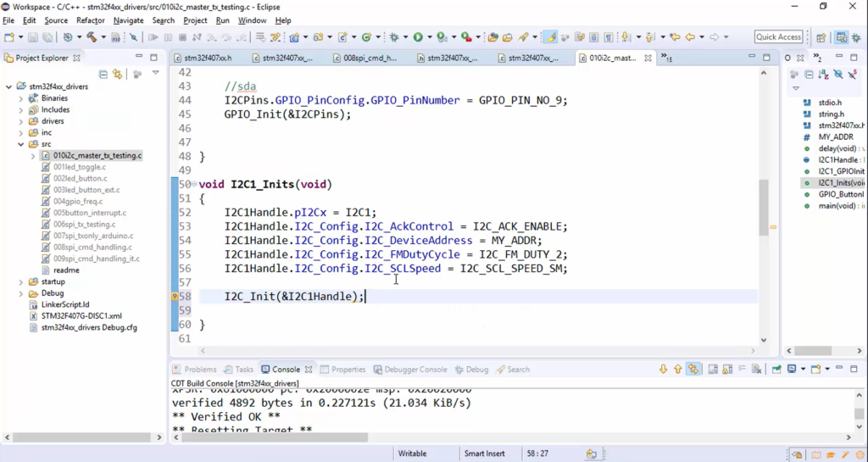
Task: Switch to Debugger Console tab
Action: pyautogui.click(x=410, y=369)
